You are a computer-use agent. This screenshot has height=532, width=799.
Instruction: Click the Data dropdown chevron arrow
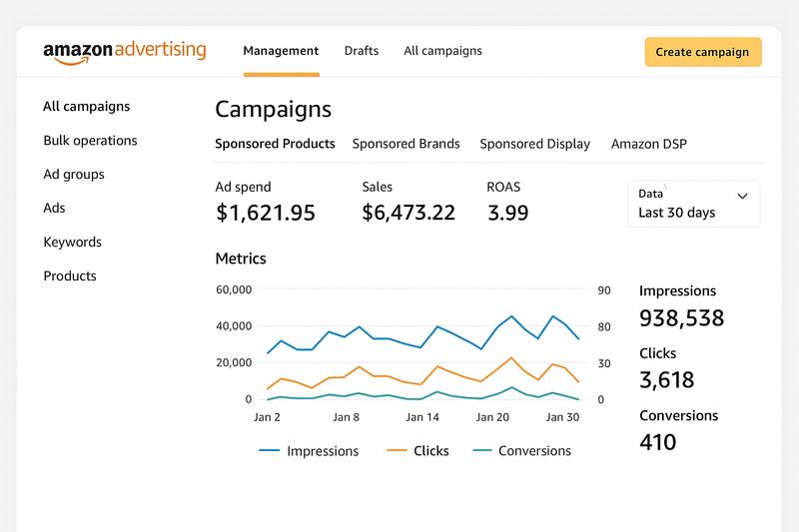tap(742, 196)
